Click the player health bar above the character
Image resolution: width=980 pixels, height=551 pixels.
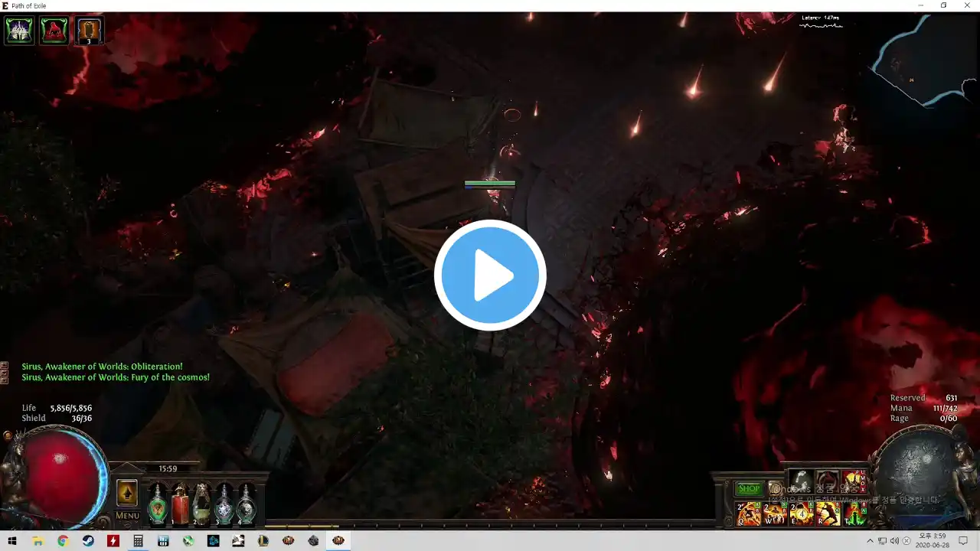tap(490, 184)
